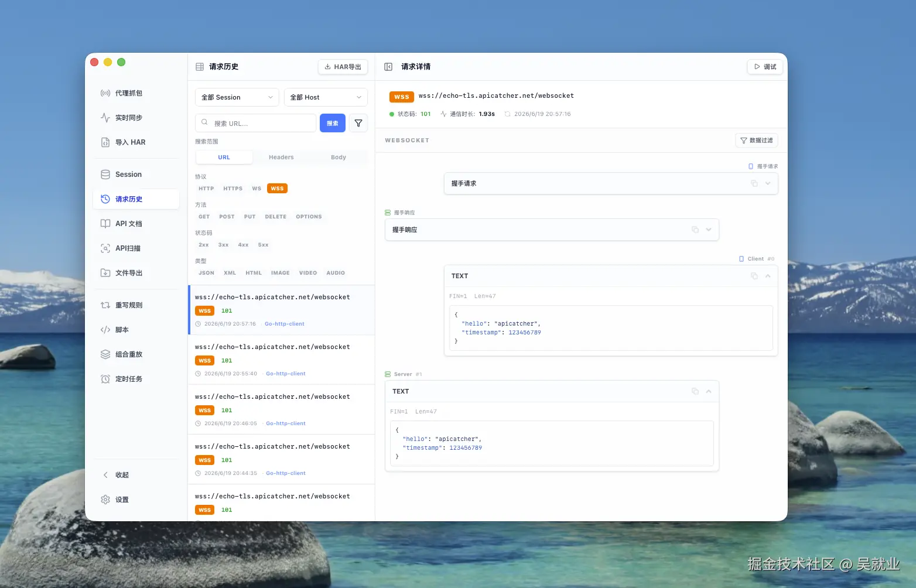Collapse the Server #1 TEXT message
Screen dimensions: 916x588
709,391
